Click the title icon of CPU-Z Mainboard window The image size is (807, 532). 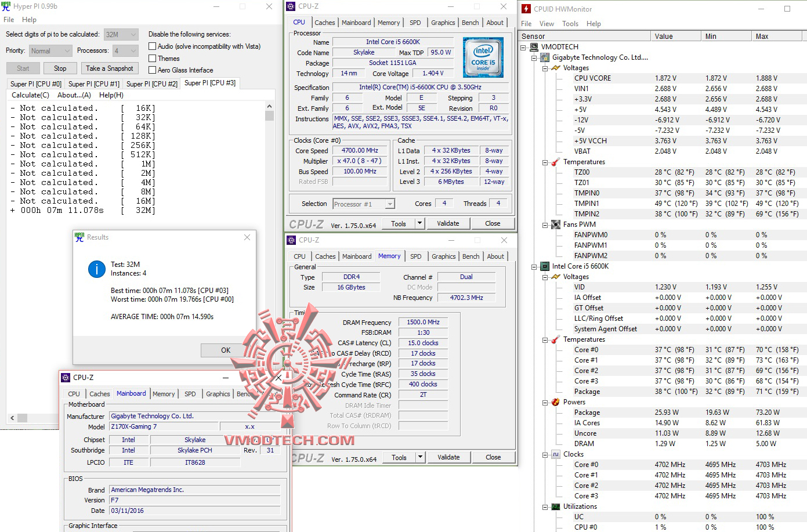[x=66, y=377]
